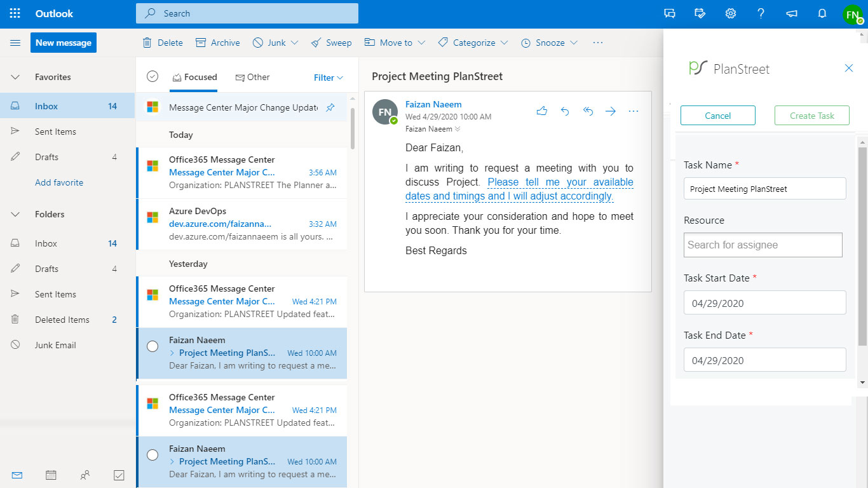Open the Help question mark
The image size is (868, 488).
(761, 13)
